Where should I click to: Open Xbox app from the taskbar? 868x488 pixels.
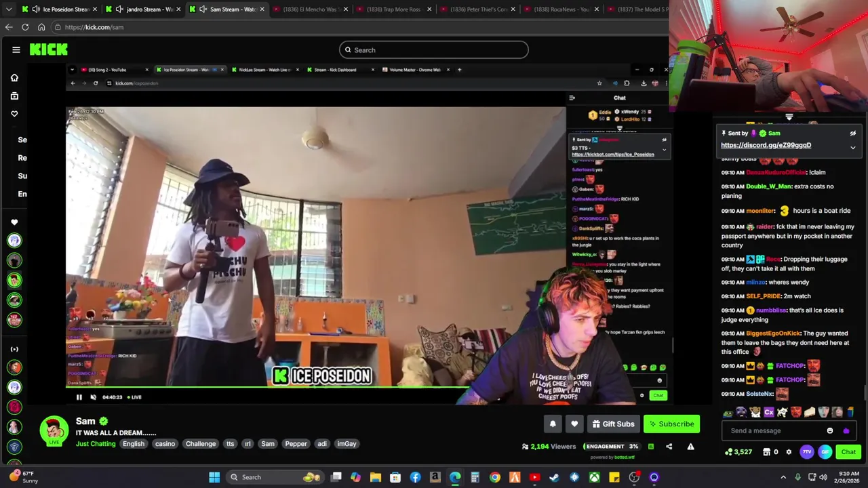594,477
